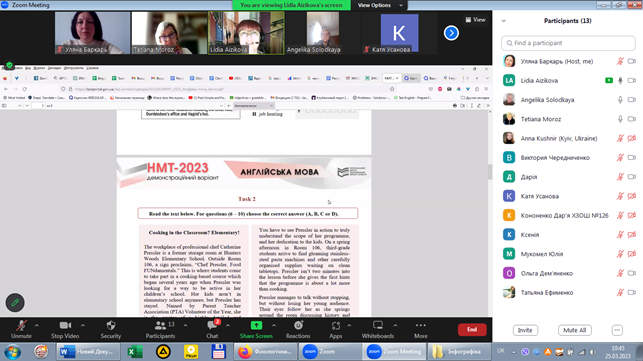Select the active НМТ browser tab
Viewport: 643px width, 361px height.
pos(391,78)
